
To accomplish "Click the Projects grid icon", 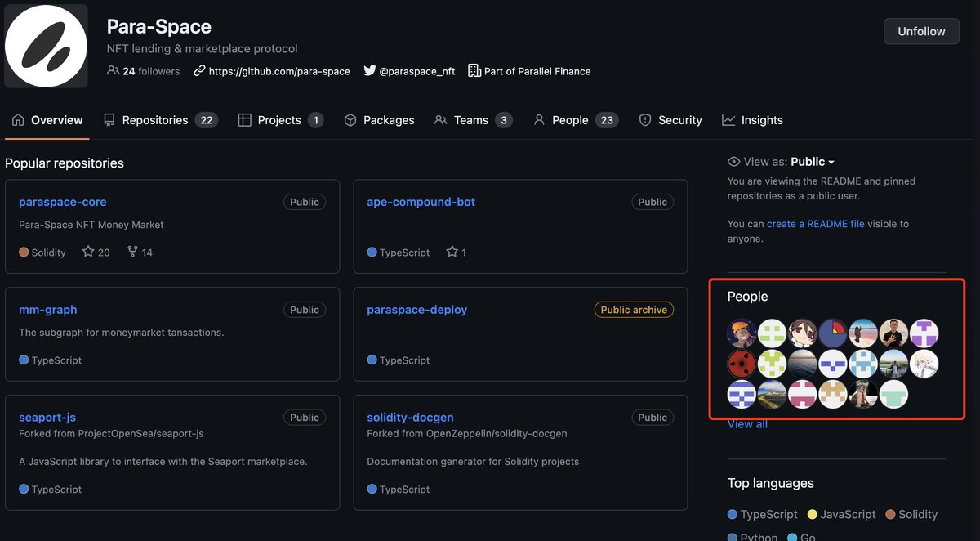I will (x=244, y=119).
